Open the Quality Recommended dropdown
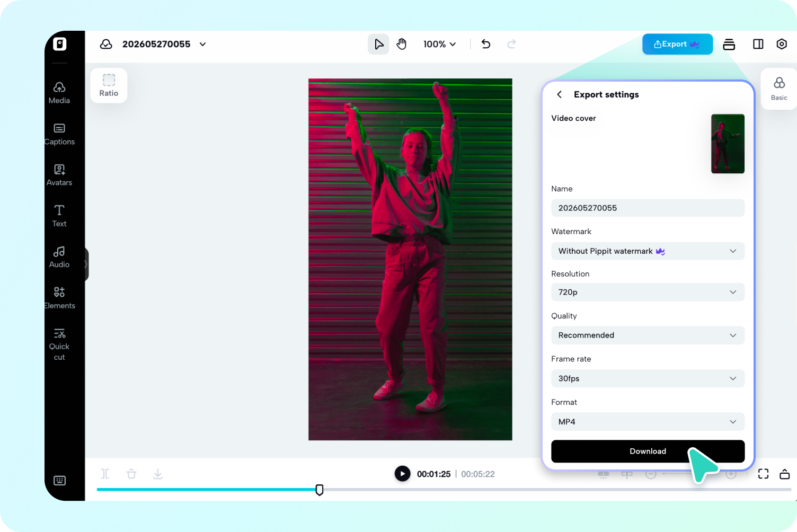Image resolution: width=797 pixels, height=532 pixels. [648, 335]
